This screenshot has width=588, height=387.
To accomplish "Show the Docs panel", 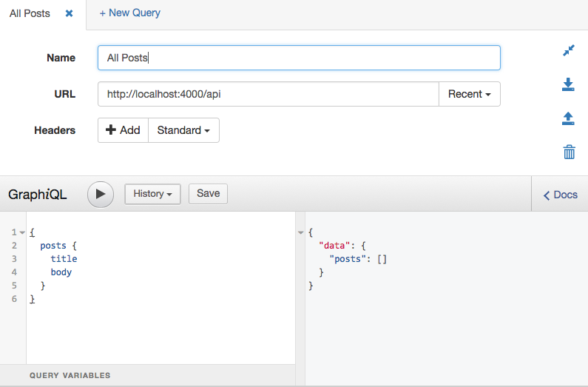I will click(x=560, y=195).
